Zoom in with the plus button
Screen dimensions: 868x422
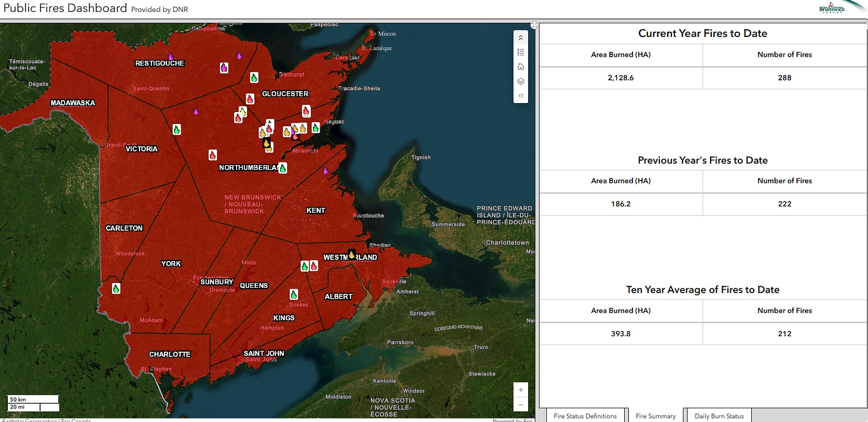point(520,390)
